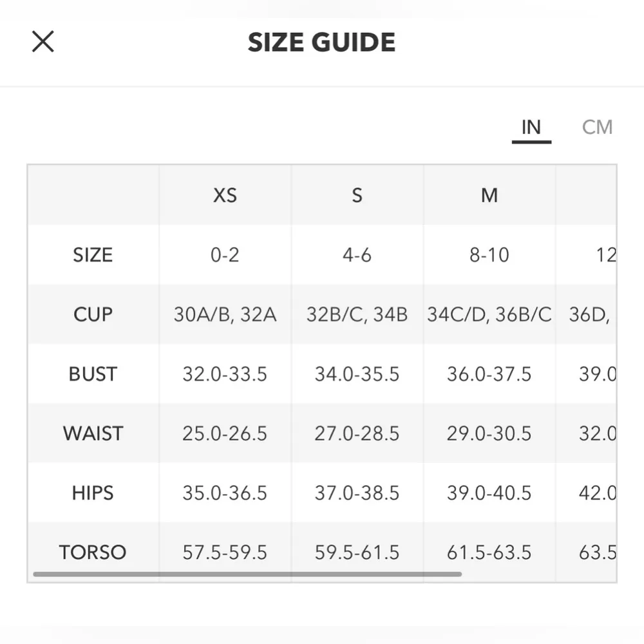Image resolution: width=644 pixels, height=644 pixels.
Task: Close the size guide with the X icon
Action: click(43, 42)
